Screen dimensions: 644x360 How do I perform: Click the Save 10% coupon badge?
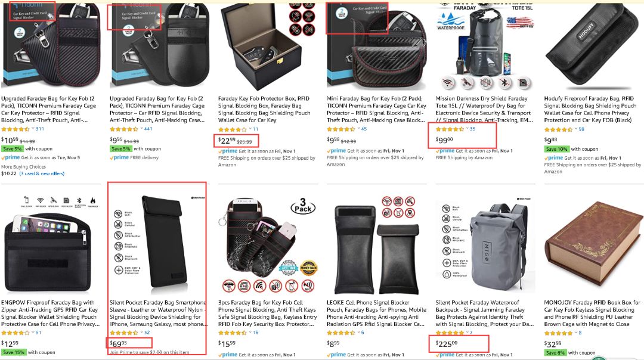(x=556, y=149)
